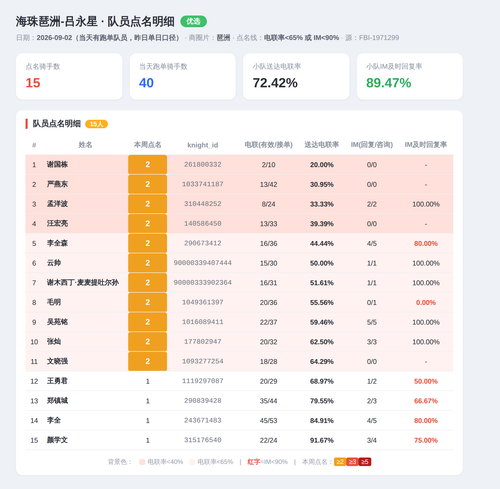
Task: Click the page title 海珠琶洲-吕永星 · 队员点名明细
Action: point(95,22)
